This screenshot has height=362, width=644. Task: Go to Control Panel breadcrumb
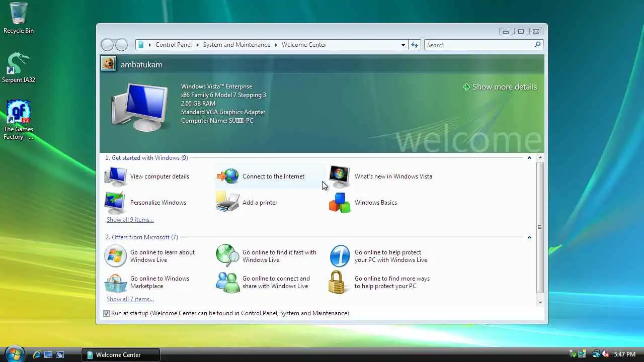(x=174, y=45)
